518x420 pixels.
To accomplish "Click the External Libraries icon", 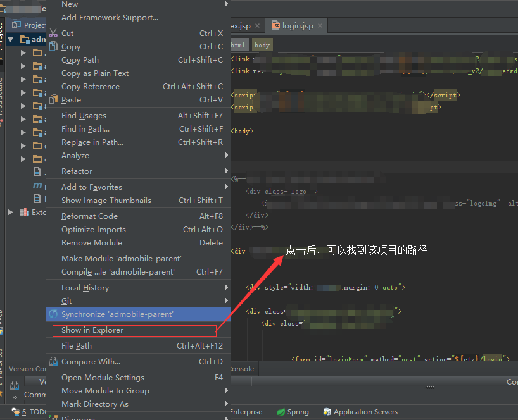I will pos(25,213).
